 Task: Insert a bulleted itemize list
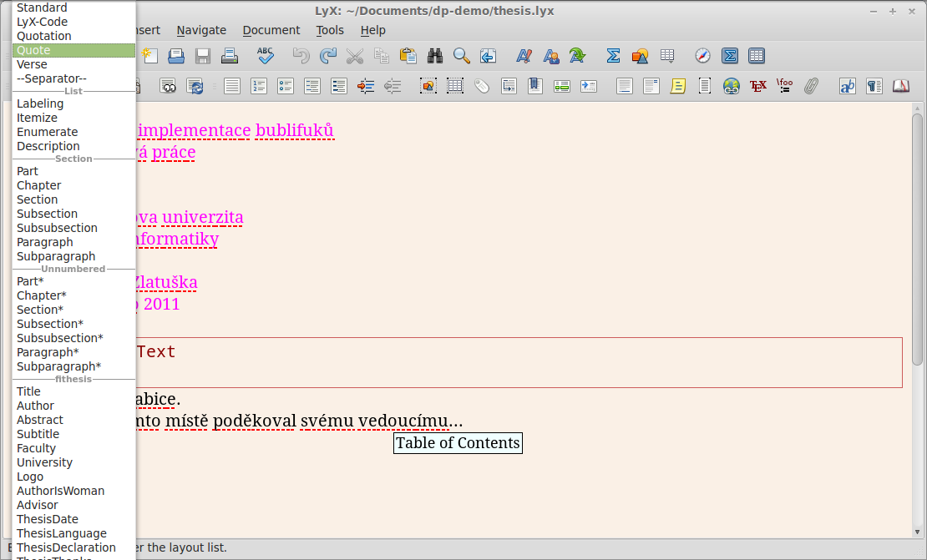286,86
